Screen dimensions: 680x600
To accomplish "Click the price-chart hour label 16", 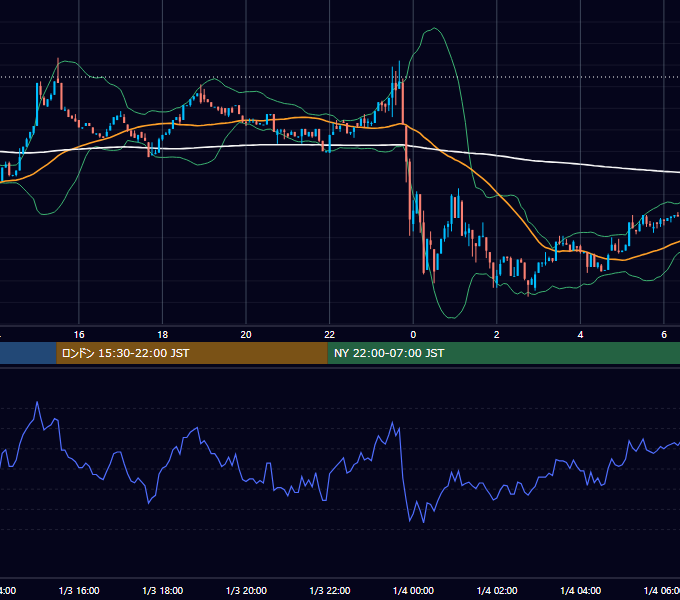I will [x=79, y=334].
